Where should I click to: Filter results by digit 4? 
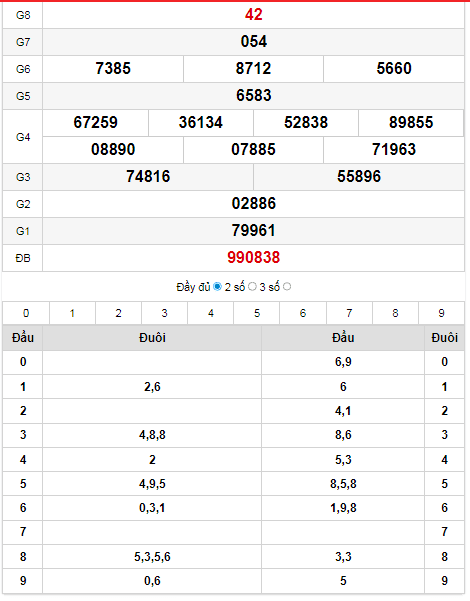tap(210, 313)
